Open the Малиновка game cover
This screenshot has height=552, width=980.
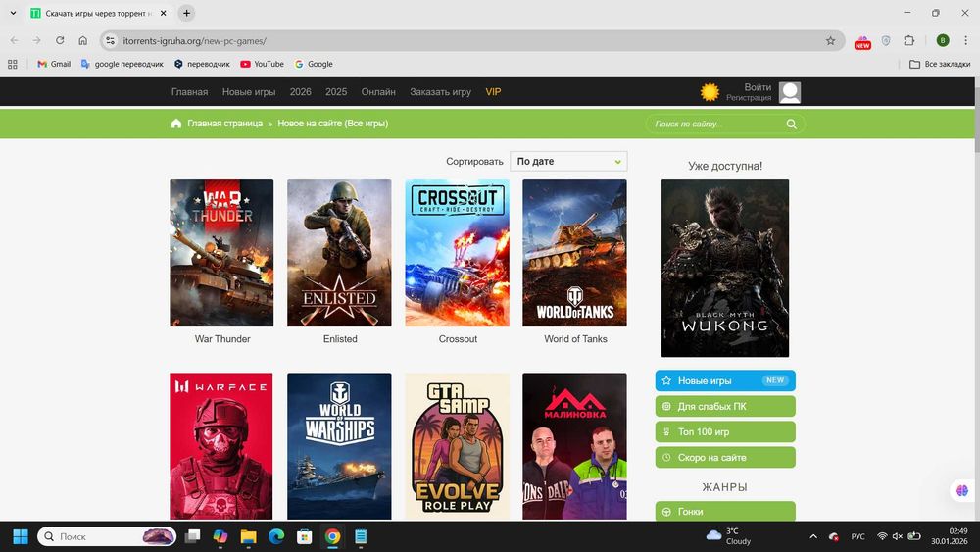[574, 446]
